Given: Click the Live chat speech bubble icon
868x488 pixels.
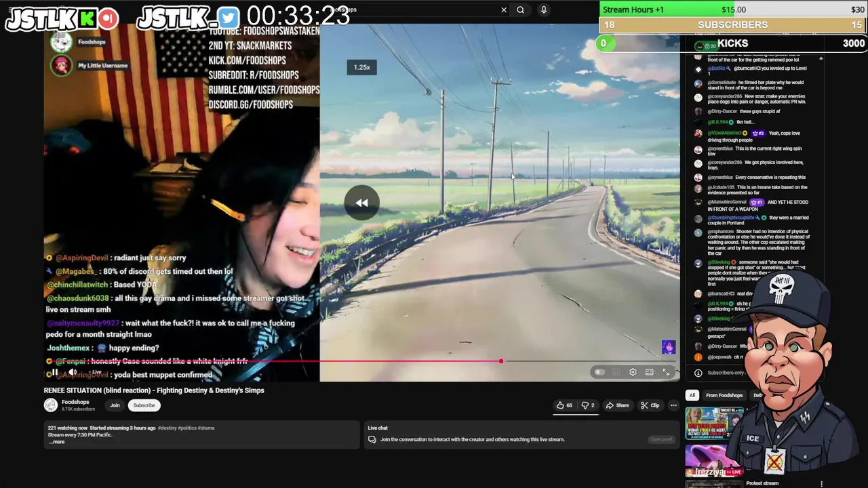Looking at the screenshot, I should point(372,439).
